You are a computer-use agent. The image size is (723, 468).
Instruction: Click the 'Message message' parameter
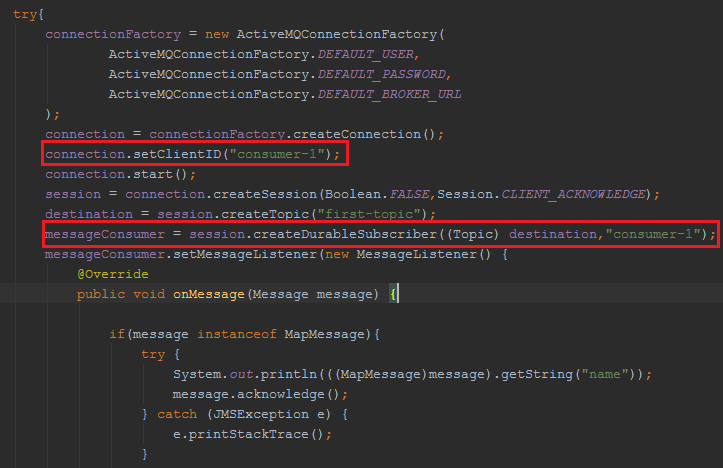(x=313, y=294)
